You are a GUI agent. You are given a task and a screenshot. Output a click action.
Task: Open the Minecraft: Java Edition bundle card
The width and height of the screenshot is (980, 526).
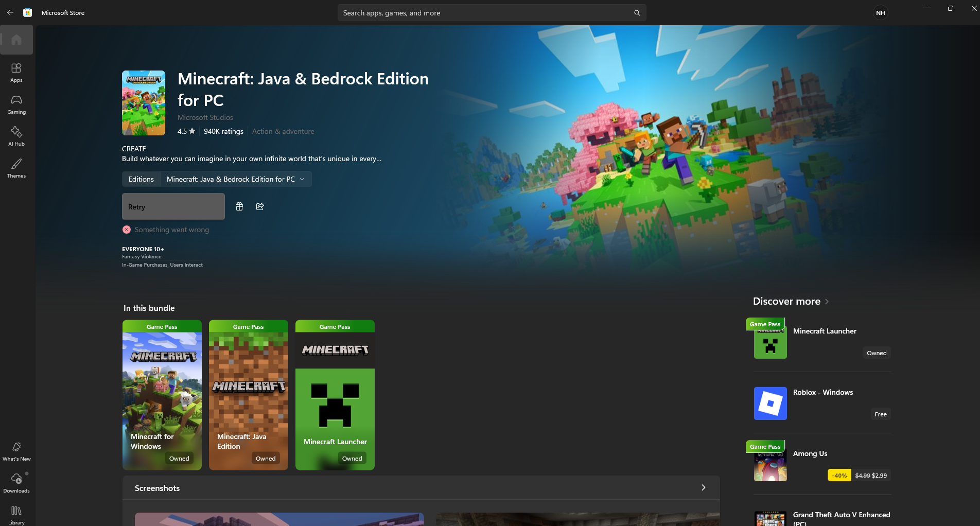pos(249,395)
